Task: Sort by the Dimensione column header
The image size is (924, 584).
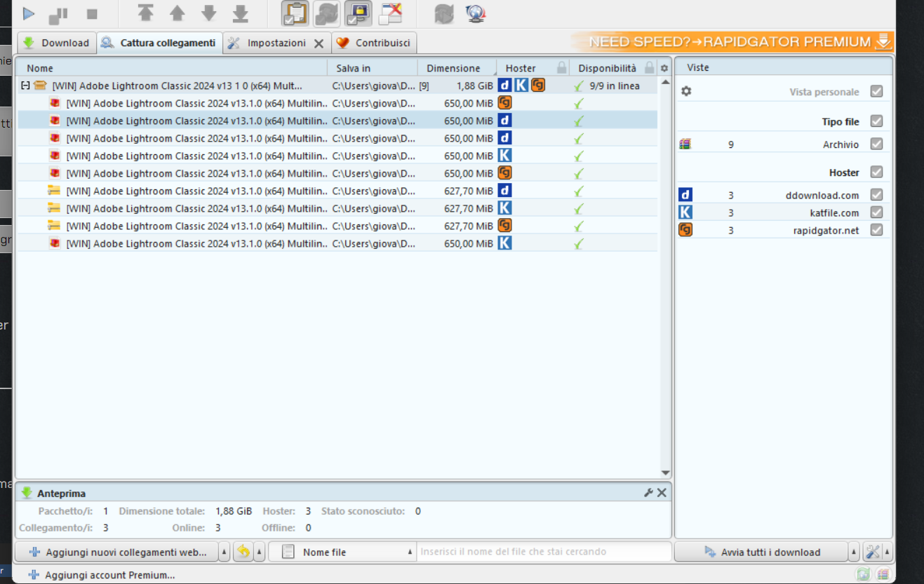Action: [457, 68]
